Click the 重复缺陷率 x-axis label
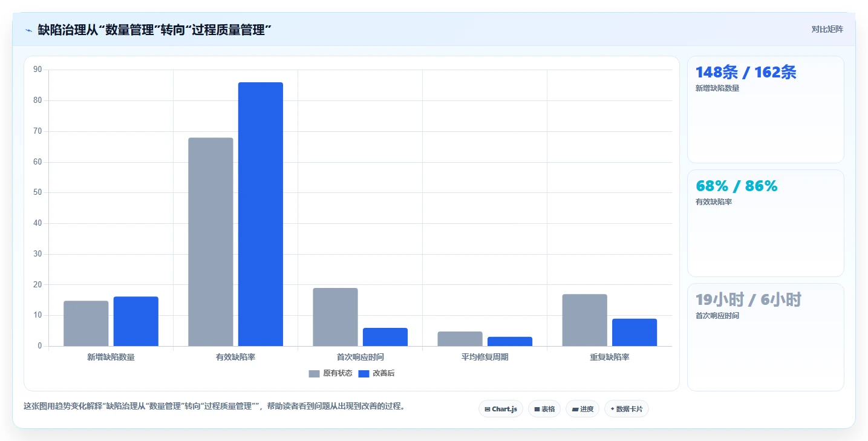This screenshot has width=868, height=441. pyautogui.click(x=609, y=358)
